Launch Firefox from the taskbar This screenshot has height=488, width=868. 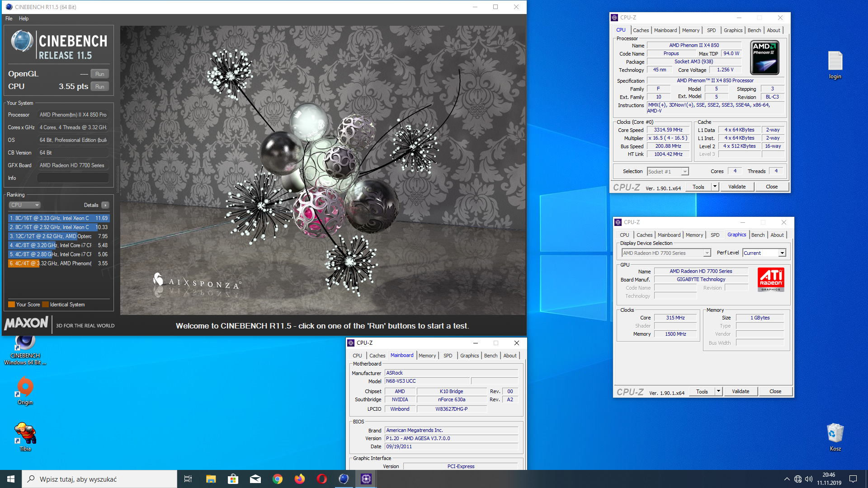tap(299, 479)
